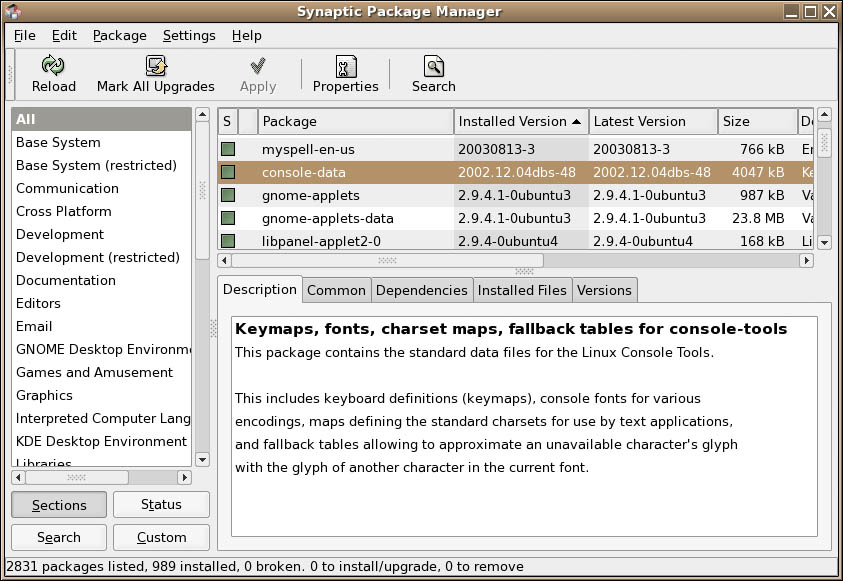The height and width of the screenshot is (581, 843).
Task: Click the Search filter button at bottom
Action: tap(59, 537)
